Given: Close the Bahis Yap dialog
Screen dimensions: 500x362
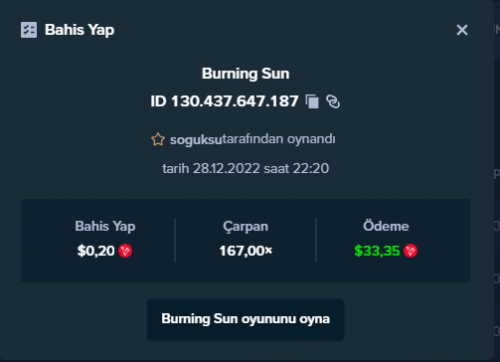Looking at the screenshot, I should click(462, 30).
